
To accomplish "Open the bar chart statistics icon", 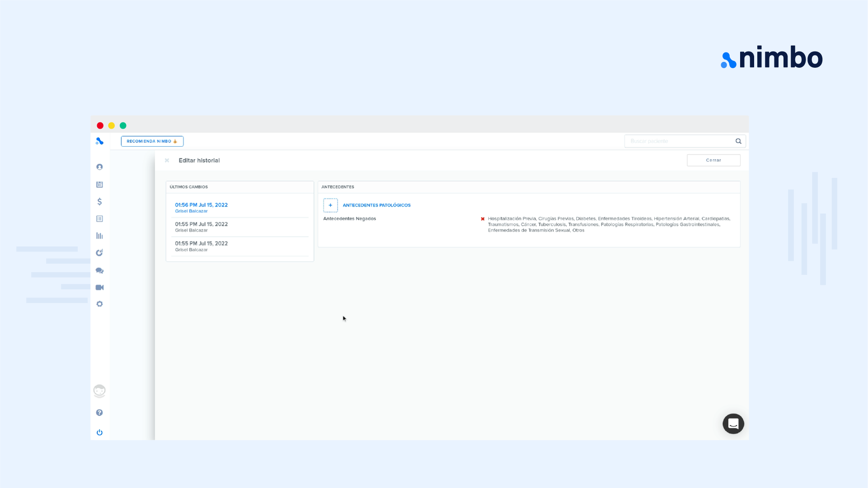I will [x=99, y=236].
